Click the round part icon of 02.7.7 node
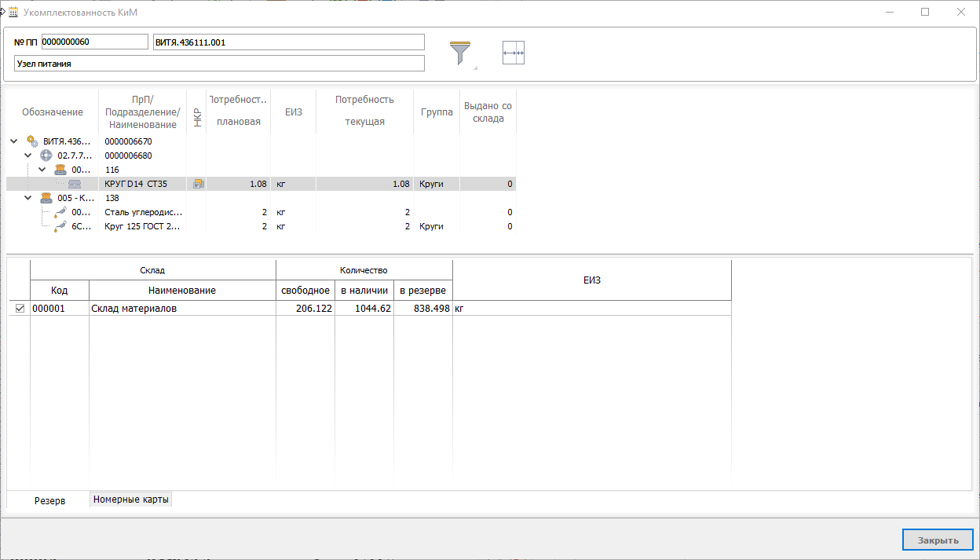980x560 pixels. click(x=46, y=156)
